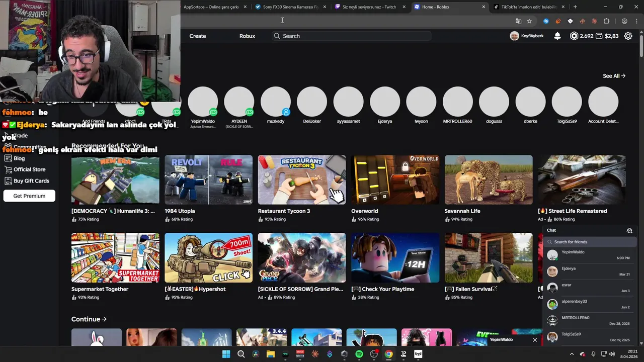Viewport: 644px width, 362px height.
Task: Open Street Life Remastered thumbnail
Action: pos(582,179)
